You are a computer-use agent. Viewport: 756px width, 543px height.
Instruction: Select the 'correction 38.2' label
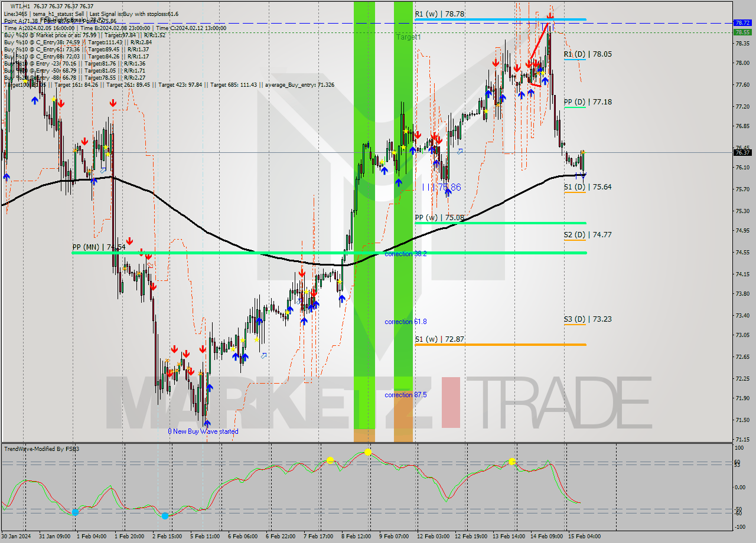coord(406,254)
